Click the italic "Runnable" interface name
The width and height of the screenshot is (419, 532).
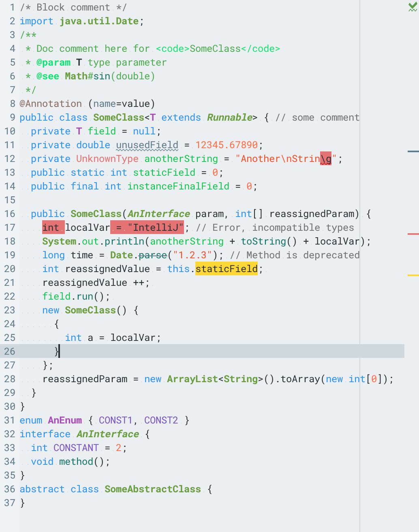click(x=229, y=117)
